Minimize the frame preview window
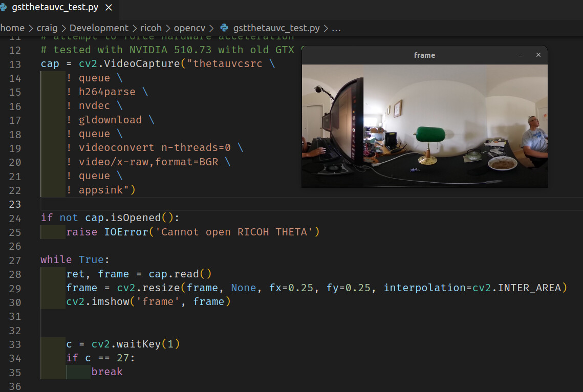 coord(521,55)
